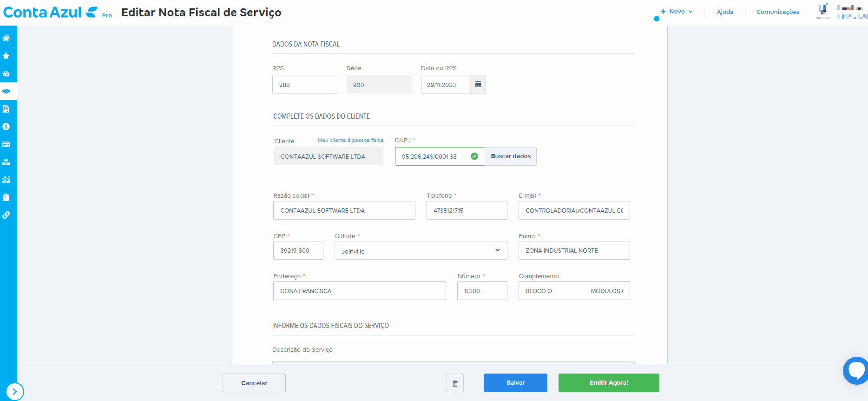Expand the Cidade dropdown showing Joinville
The width and height of the screenshot is (868, 401).
coord(421,250)
